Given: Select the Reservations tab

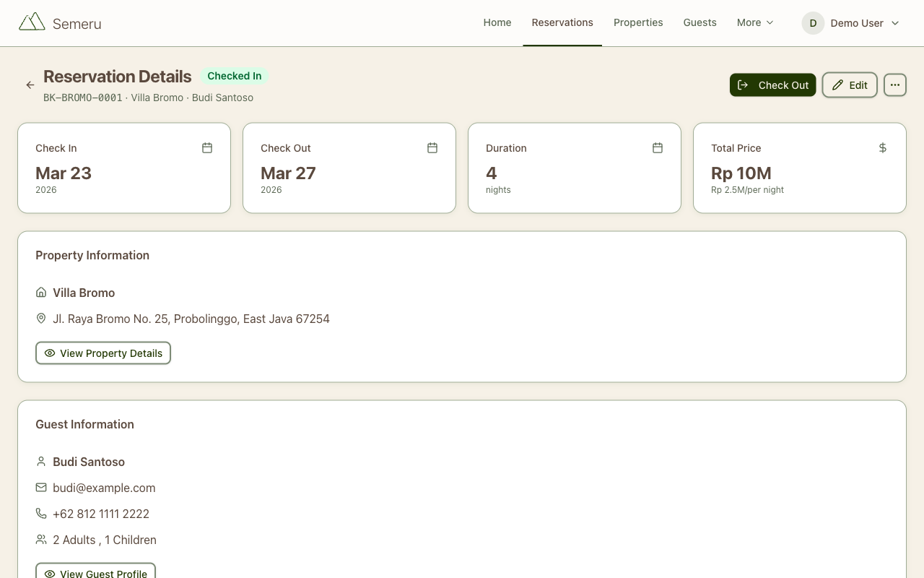Looking at the screenshot, I should pyautogui.click(x=562, y=22).
